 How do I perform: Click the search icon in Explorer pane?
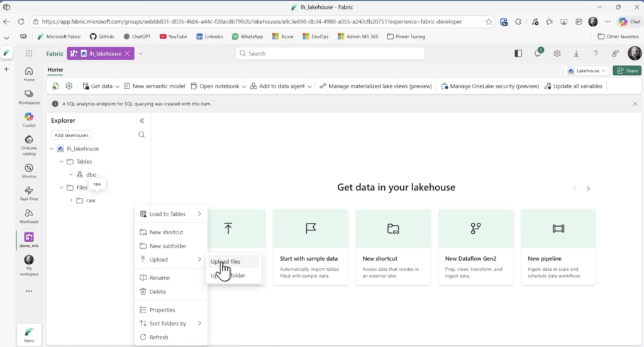(x=142, y=135)
